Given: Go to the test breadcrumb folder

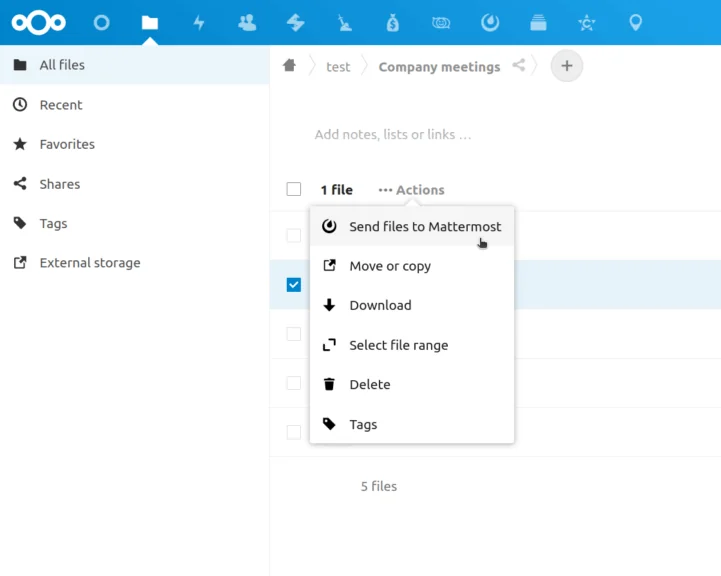Looking at the screenshot, I should click(338, 67).
